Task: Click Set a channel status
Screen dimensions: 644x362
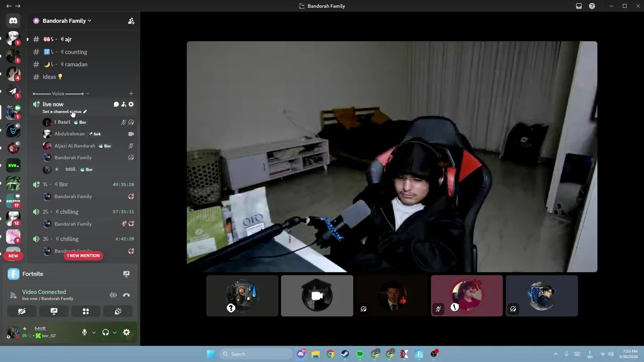Action: (62, 112)
